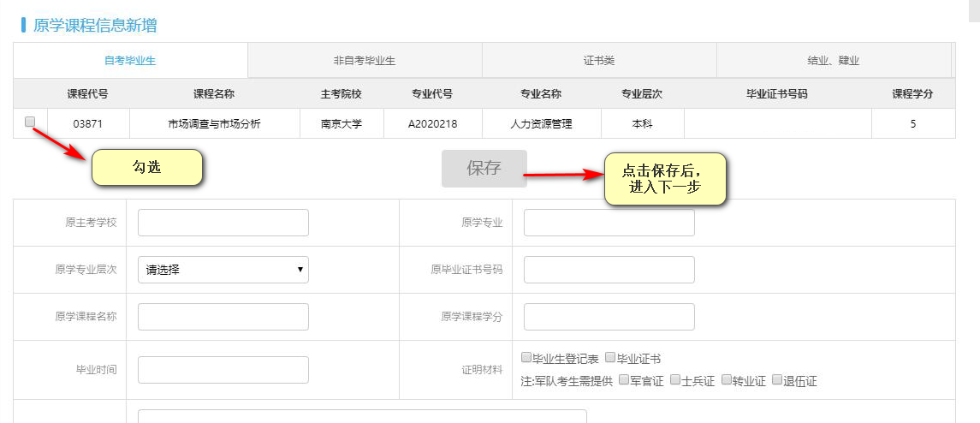Viewport: 980px width, 423px height.
Task: Select the 退伍证 checkbox
Action: (777, 379)
